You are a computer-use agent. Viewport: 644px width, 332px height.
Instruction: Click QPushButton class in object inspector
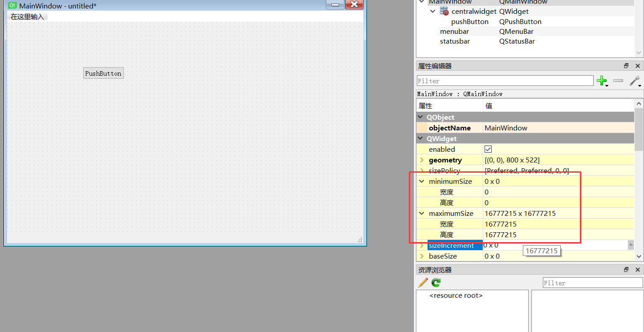tap(520, 21)
